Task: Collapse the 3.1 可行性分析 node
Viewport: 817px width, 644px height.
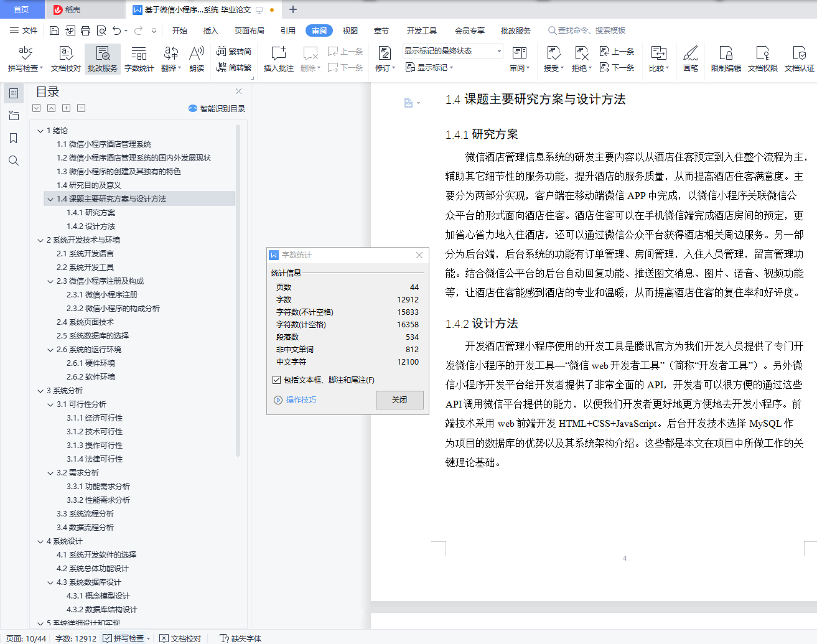Action: click(50, 404)
